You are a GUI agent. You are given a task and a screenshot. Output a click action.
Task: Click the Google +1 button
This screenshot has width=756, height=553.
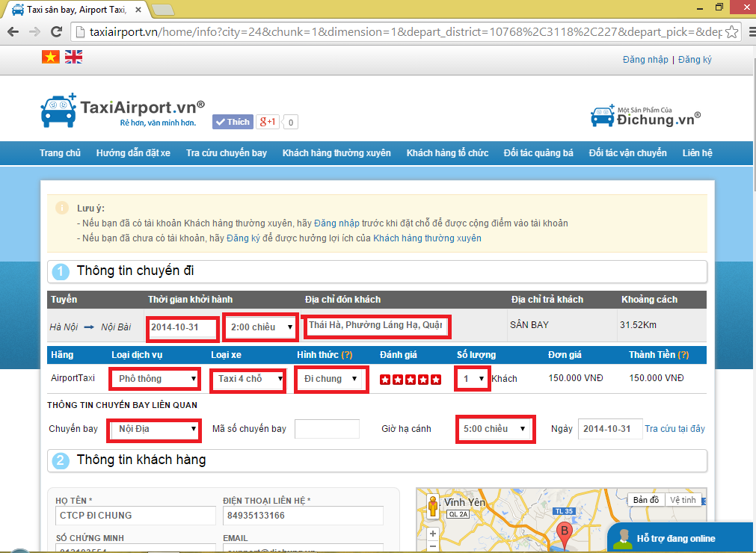pyautogui.click(x=267, y=122)
